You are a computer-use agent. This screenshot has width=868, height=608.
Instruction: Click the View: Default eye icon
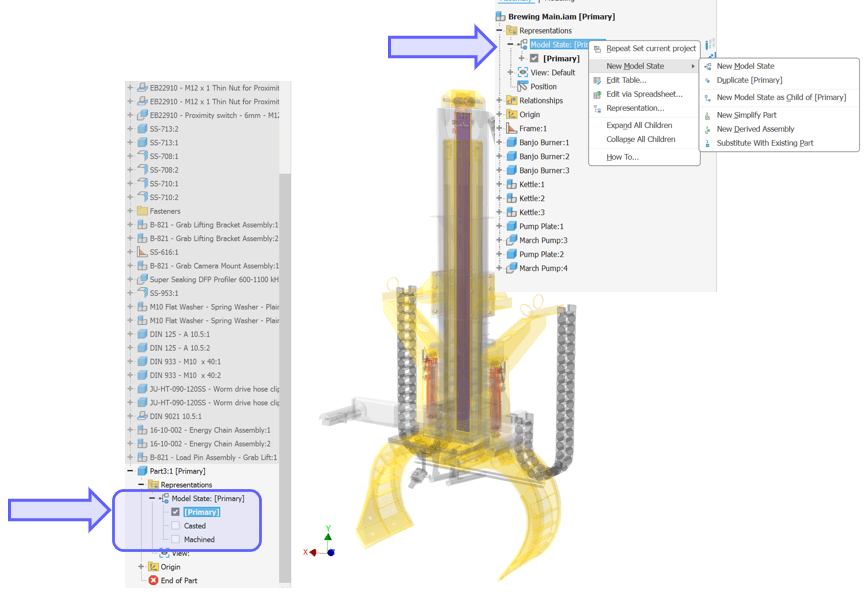pyautogui.click(x=522, y=73)
